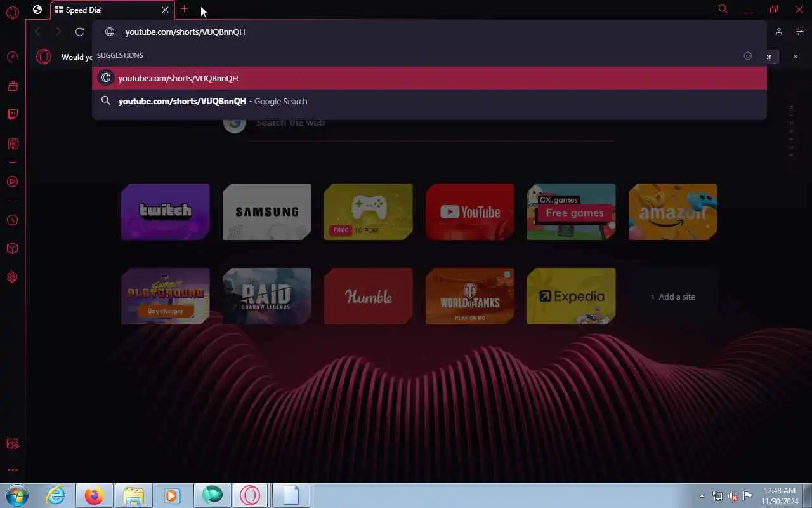Open the World of Tanks tile

pos(470,296)
